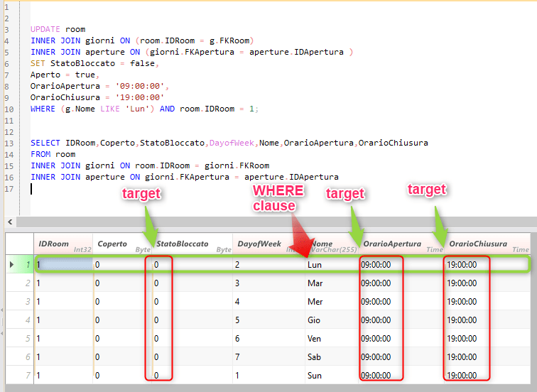Click the 'Mar' cell in Nome column
This screenshot has width=537, height=392.
coord(332,283)
